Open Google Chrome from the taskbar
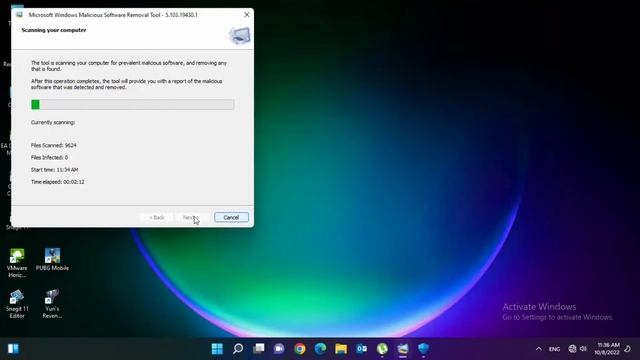Image resolution: width=640 pixels, height=360 pixels. (x=300, y=349)
